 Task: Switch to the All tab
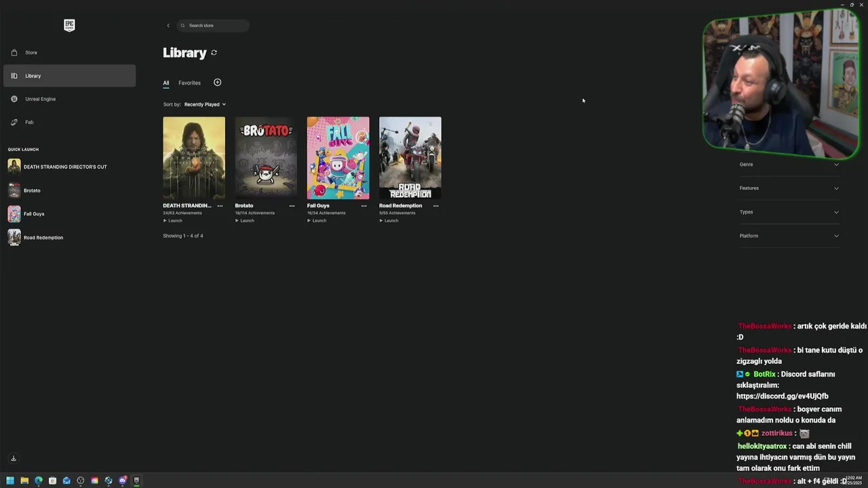point(165,83)
